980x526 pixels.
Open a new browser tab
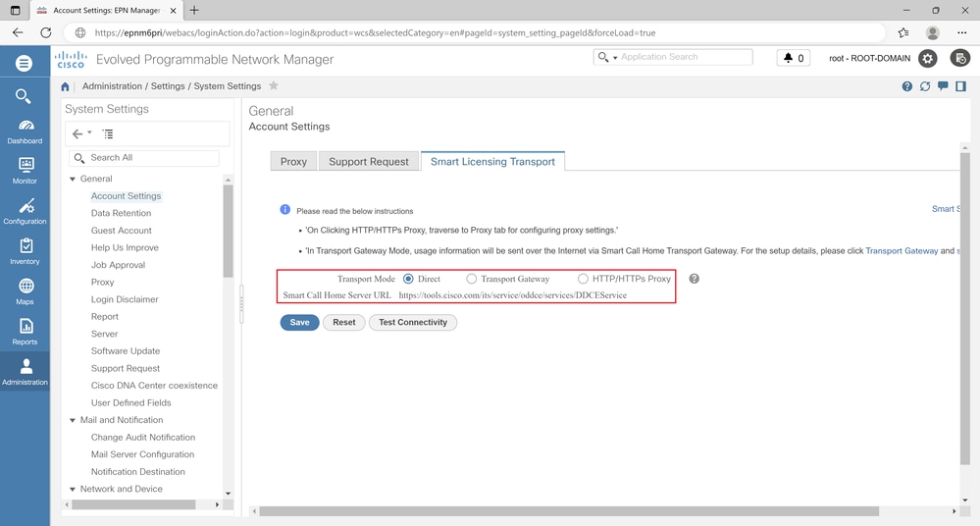pos(194,10)
